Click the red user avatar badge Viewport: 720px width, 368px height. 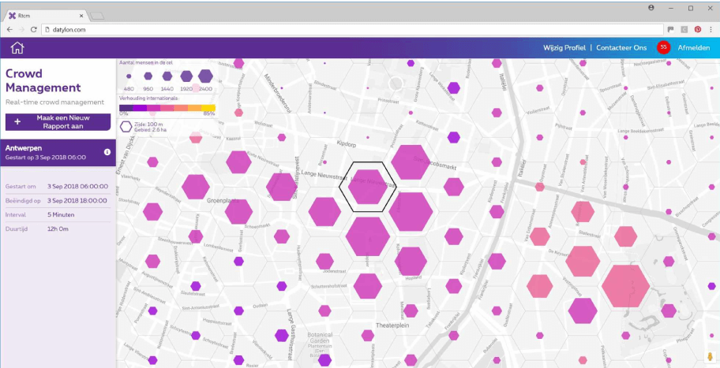[663, 47]
